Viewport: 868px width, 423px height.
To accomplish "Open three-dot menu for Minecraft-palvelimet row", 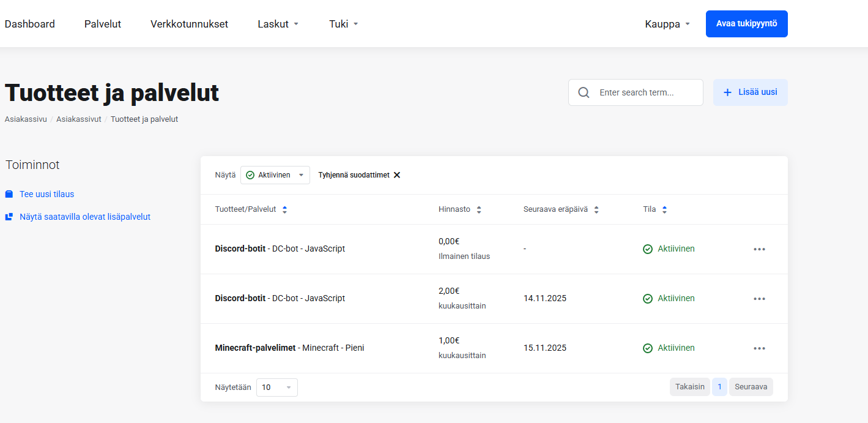I will [759, 348].
